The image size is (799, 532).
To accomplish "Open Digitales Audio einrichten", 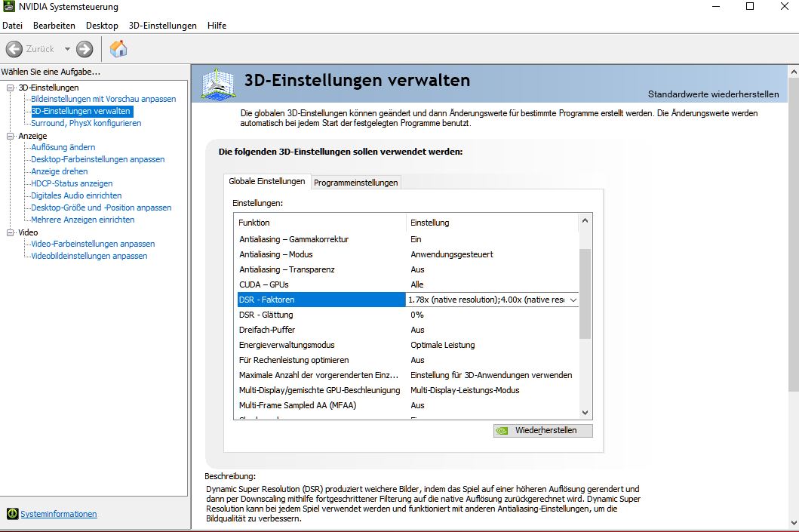I will (76, 195).
